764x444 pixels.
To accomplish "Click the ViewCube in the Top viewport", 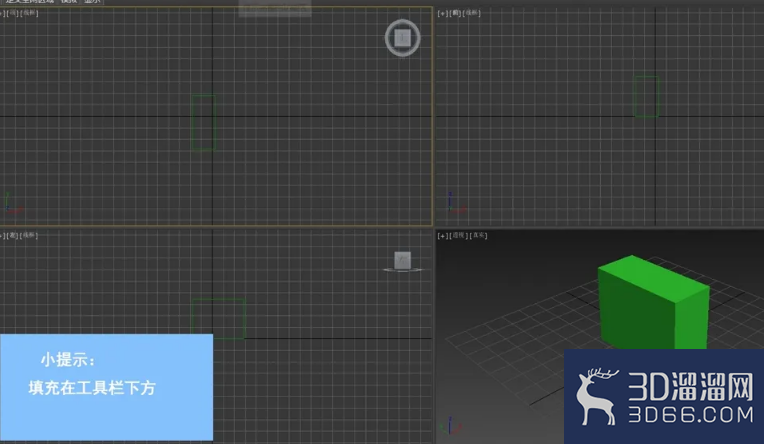I will tap(402, 38).
